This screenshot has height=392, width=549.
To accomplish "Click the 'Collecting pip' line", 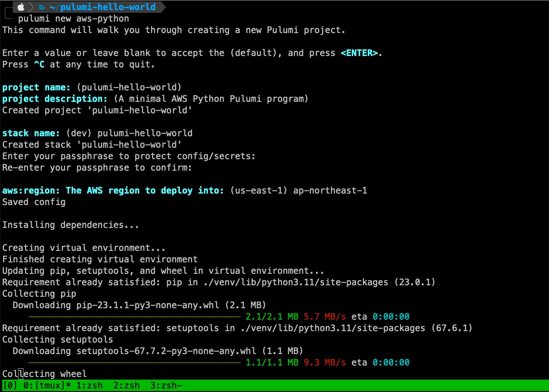I will pos(39,294).
